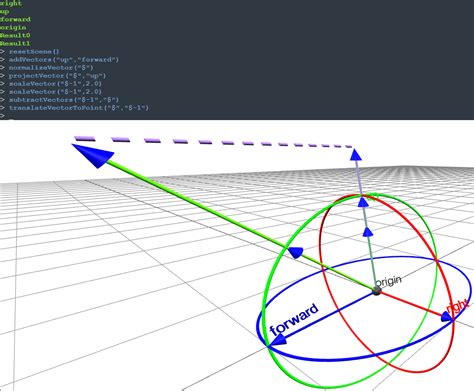Image resolution: width=474 pixels, height=391 pixels.
Task: Click the addVectors("up","forward") command line
Action: [x=64, y=60]
